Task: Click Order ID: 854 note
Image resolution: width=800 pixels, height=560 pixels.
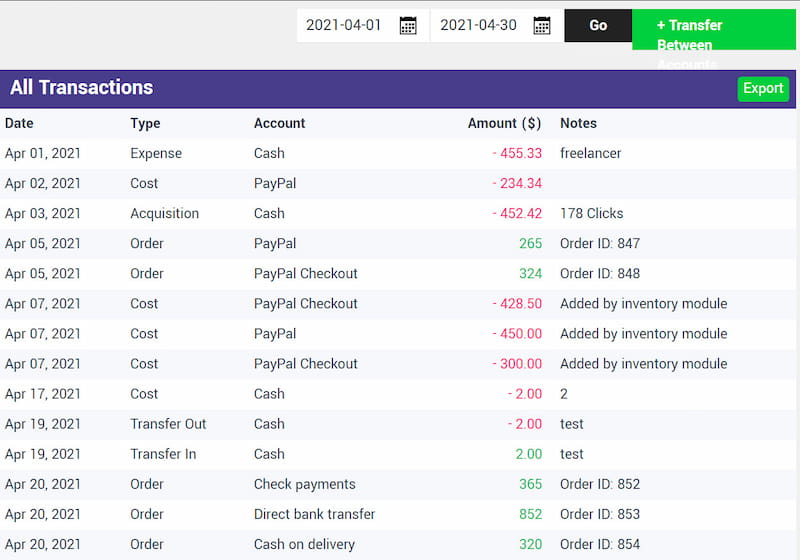Action: [600, 545]
